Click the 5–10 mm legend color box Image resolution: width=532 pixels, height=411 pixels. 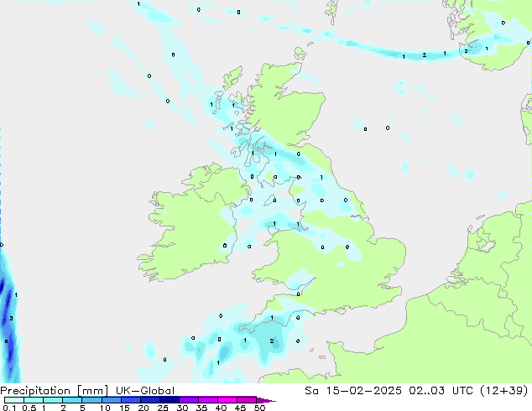91,400
